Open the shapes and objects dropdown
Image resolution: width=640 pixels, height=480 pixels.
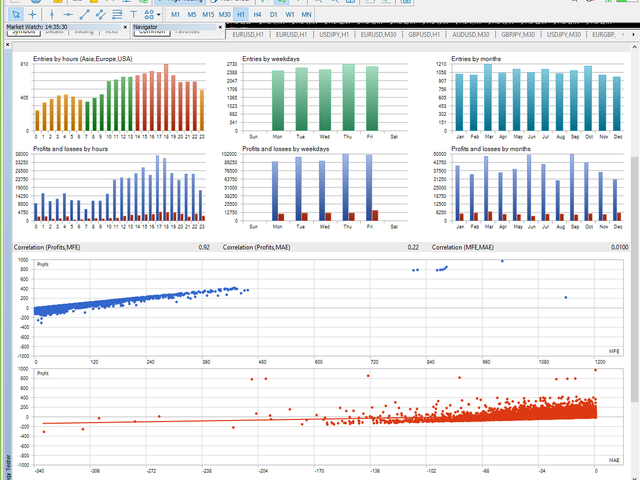pyautogui.click(x=152, y=15)
